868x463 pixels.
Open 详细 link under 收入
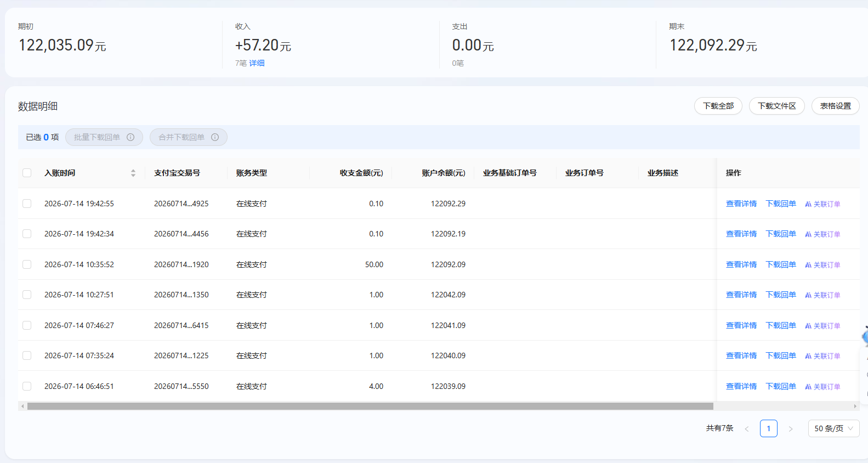[x=257, y=63]
